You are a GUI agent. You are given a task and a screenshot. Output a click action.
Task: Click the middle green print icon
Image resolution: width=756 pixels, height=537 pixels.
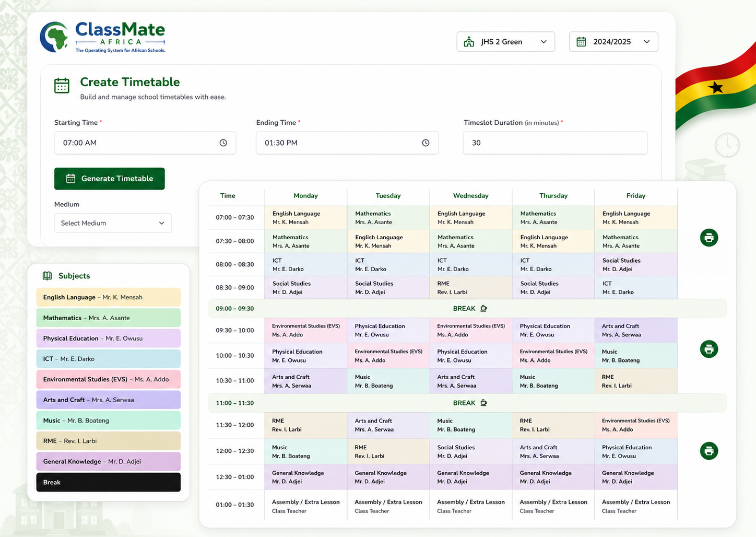708,349
